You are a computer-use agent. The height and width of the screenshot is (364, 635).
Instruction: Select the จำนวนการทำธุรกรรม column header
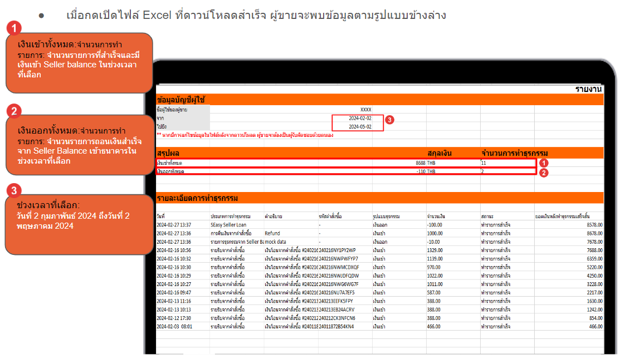512,154
